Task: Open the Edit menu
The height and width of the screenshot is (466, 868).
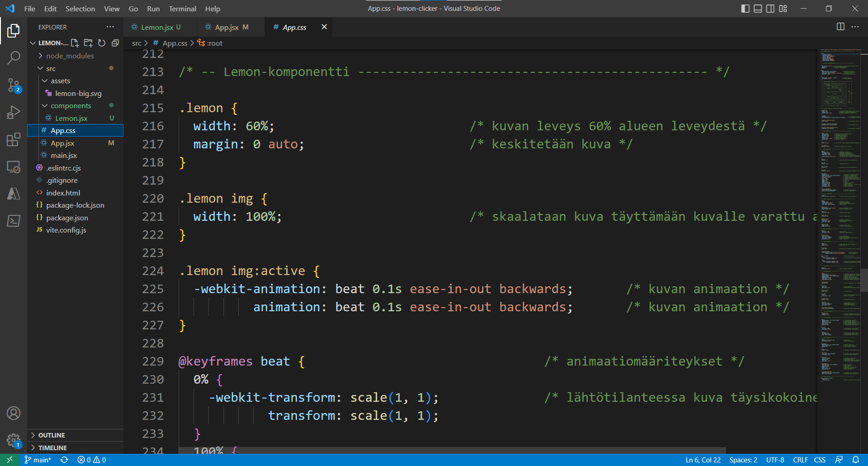Action: click(50, 9)
